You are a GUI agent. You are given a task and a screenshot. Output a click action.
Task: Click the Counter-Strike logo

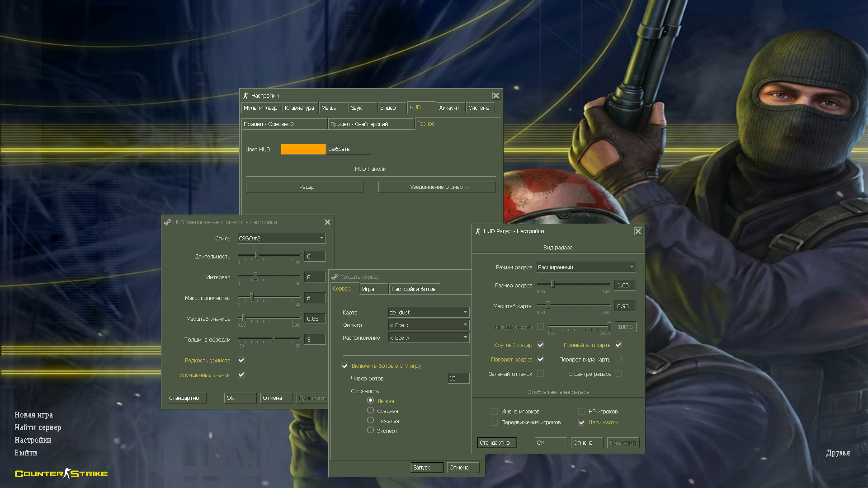[x=61, y=473]
